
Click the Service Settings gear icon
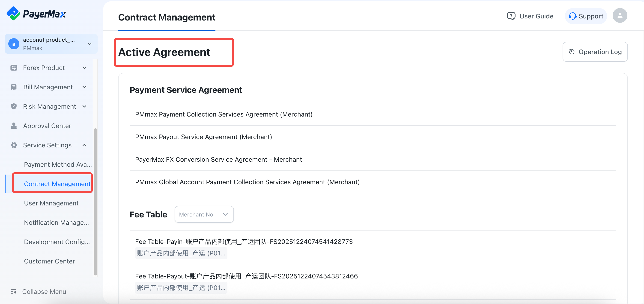tap(14, 145)
